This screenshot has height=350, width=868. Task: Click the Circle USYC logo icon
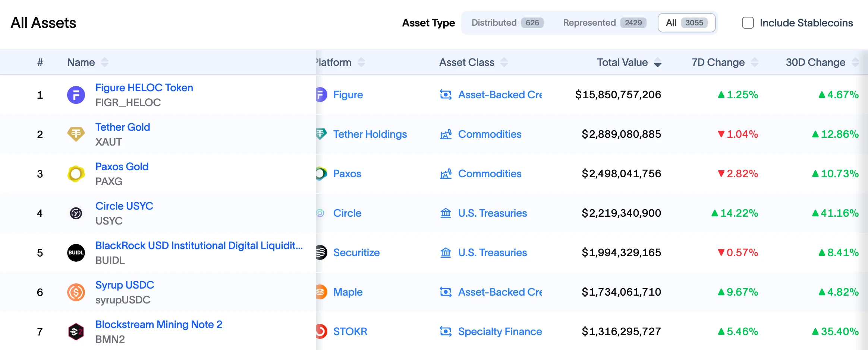[76, 213]
